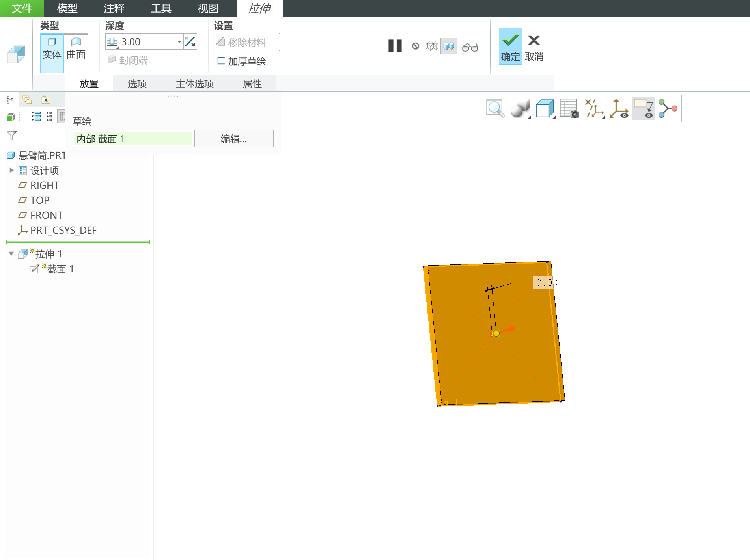Click the 内部 截面 1 sketch collector
Image resolution: width=750 pixels, height=560 pixels.
coord(133,139)
